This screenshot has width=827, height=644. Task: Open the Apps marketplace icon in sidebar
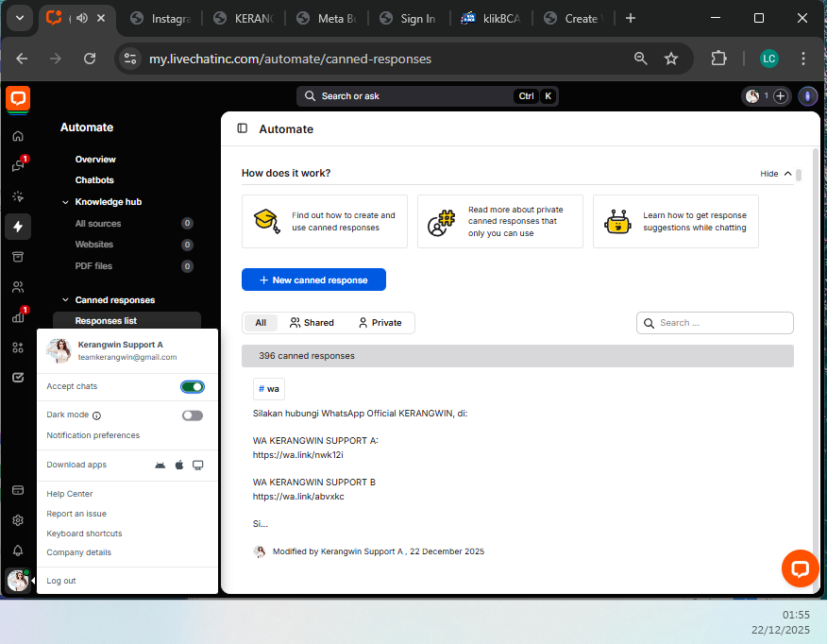click(x=18, y=347)
